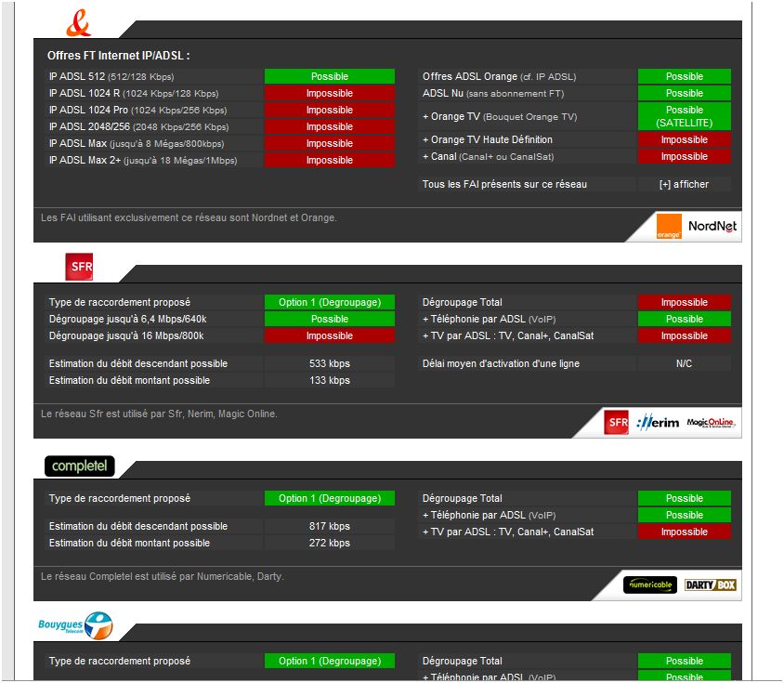The width and height of the screenshot is (784, 683).
Task: Click Completel Option 1 (Degroupage) badge
Action: [330, 499]
